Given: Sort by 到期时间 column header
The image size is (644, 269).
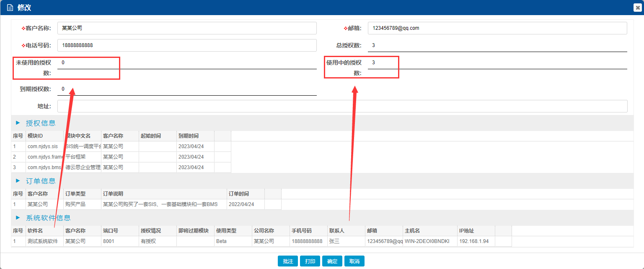Looking at the screenshot, I should tap(195, 136).
